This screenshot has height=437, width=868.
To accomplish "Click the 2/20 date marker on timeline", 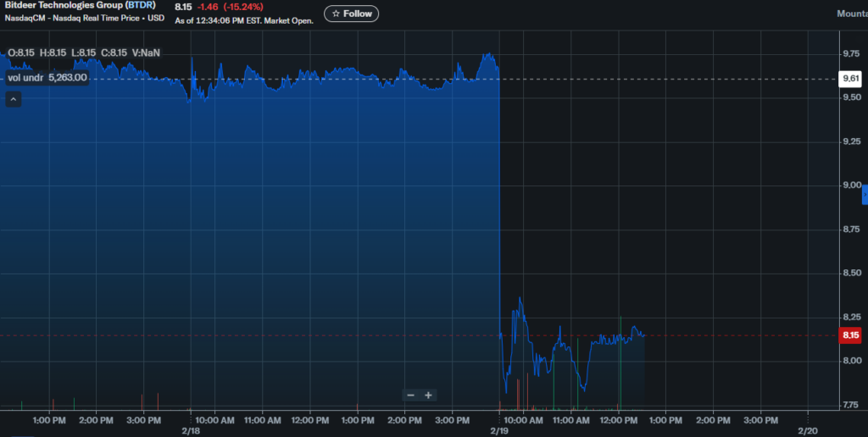I will (808, 430).
